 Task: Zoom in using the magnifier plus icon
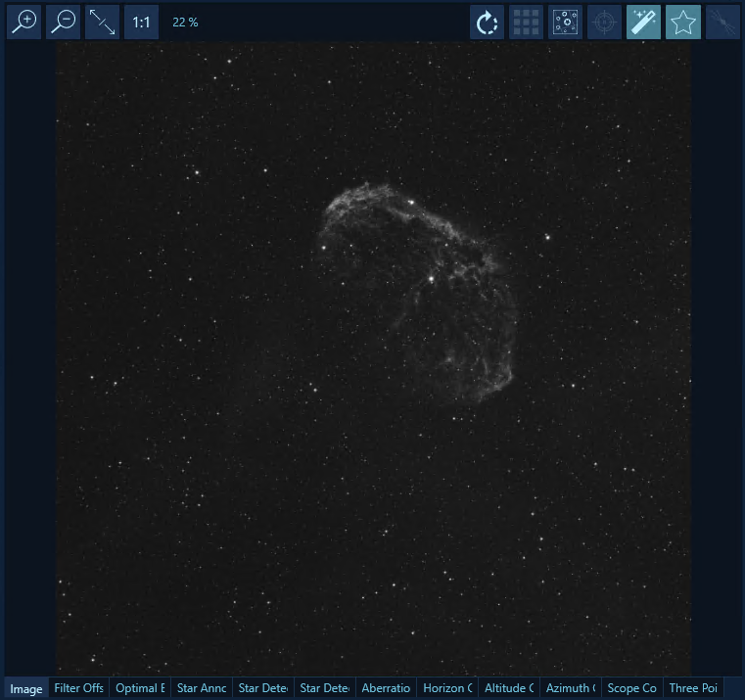click(24, 22)
